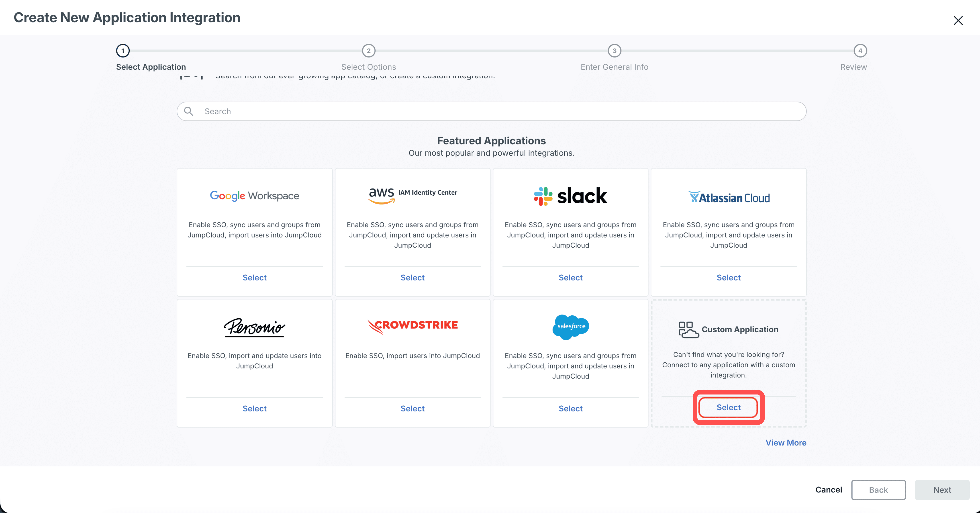Viewport: 980px width, 513px height.
Task: Click Personio's 'Enable SSO, import and update users' description
Action: (255, 361)
